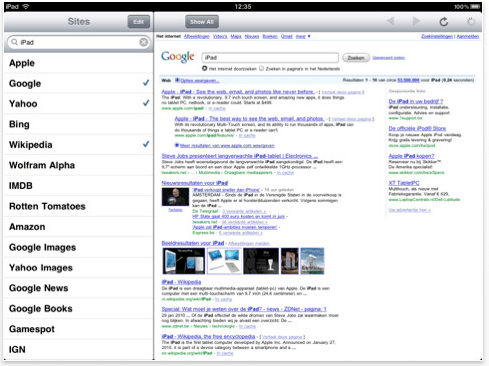489x366 pixels.
Task: Open sponsored link 'De officiële iPod Store'
Action: (417, 128)
